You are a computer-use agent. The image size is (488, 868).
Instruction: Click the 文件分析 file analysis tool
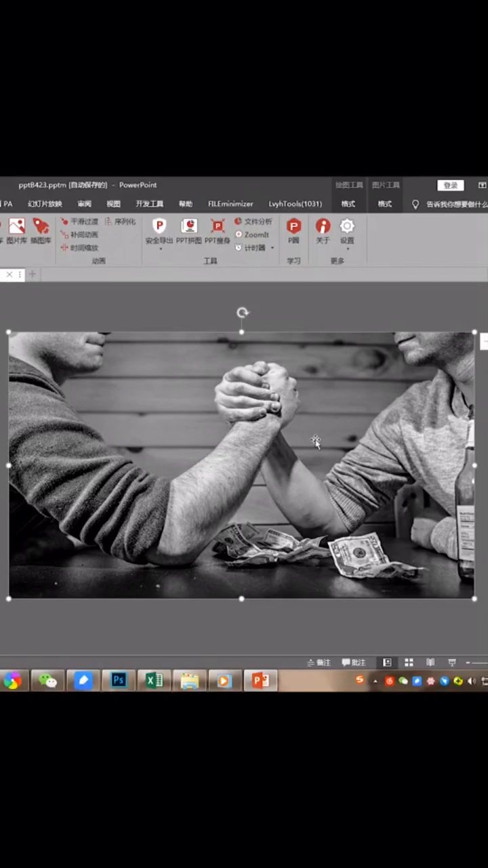pos(253,222)
